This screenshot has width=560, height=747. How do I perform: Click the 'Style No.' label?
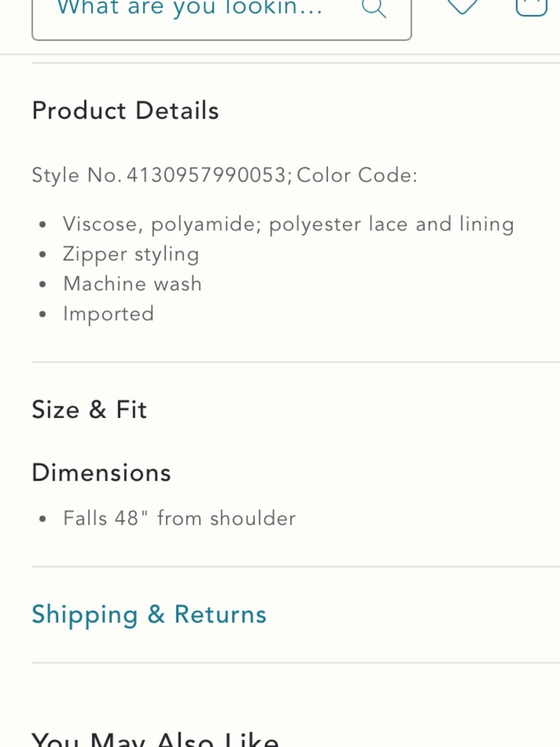(x=77, y=175)
